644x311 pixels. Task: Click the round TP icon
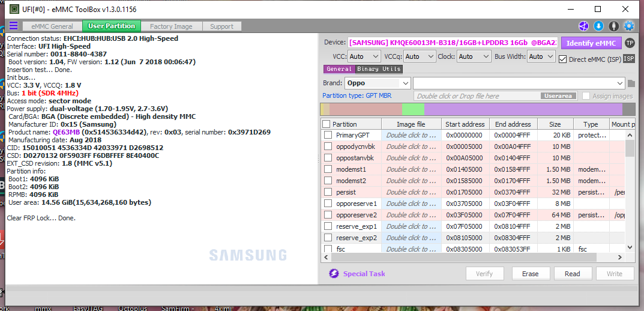630,43
